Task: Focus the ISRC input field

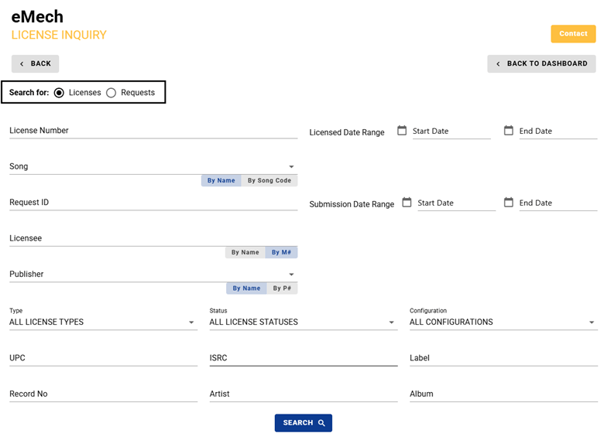Action: [x=302, y=358]
